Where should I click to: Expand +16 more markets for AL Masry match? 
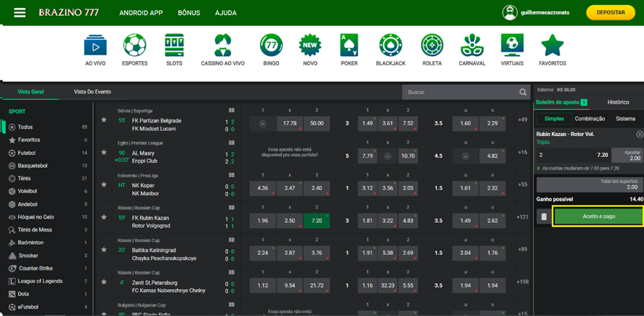click(x=523, y=153)
